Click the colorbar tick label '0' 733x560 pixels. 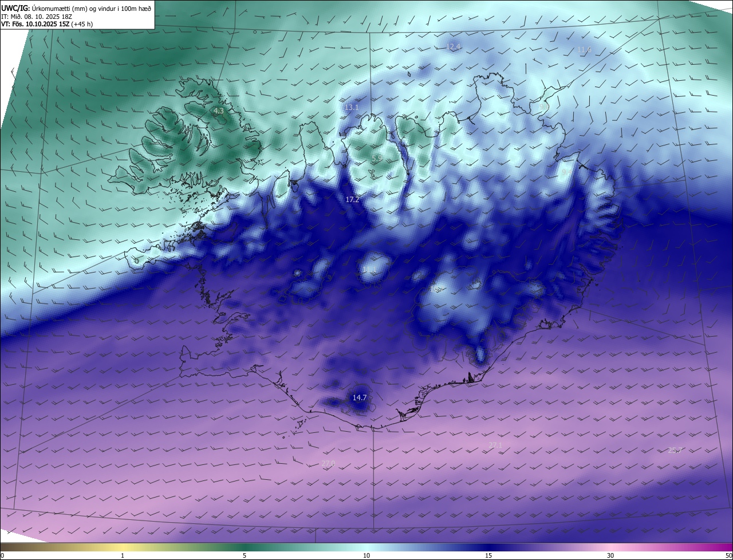(x=2, y=555)
